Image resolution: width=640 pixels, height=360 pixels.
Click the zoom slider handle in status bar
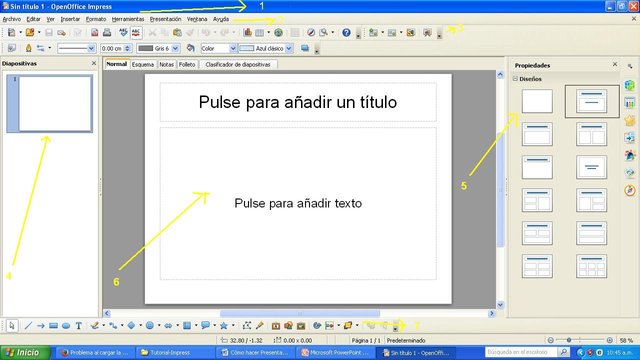(569, 340)
